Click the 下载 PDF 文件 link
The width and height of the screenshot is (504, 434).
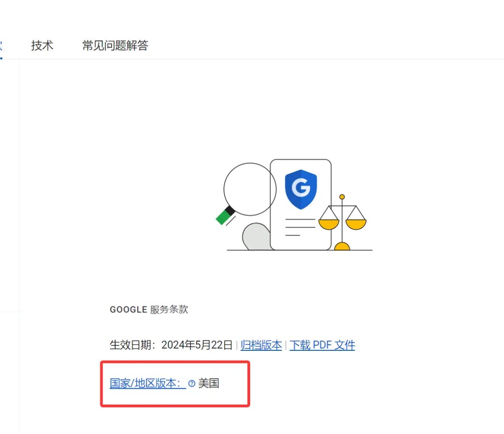pyautogui.click(x=322, y=345)
